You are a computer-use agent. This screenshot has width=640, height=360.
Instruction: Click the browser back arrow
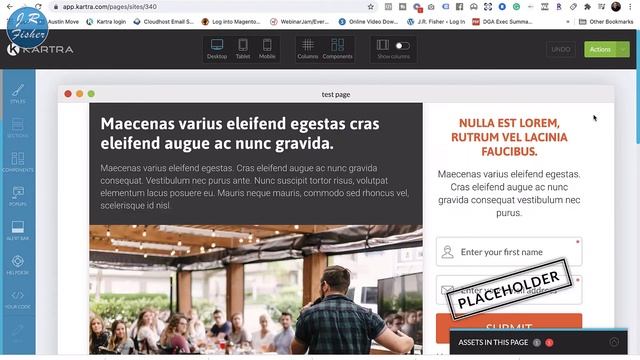tap(9, 7)
